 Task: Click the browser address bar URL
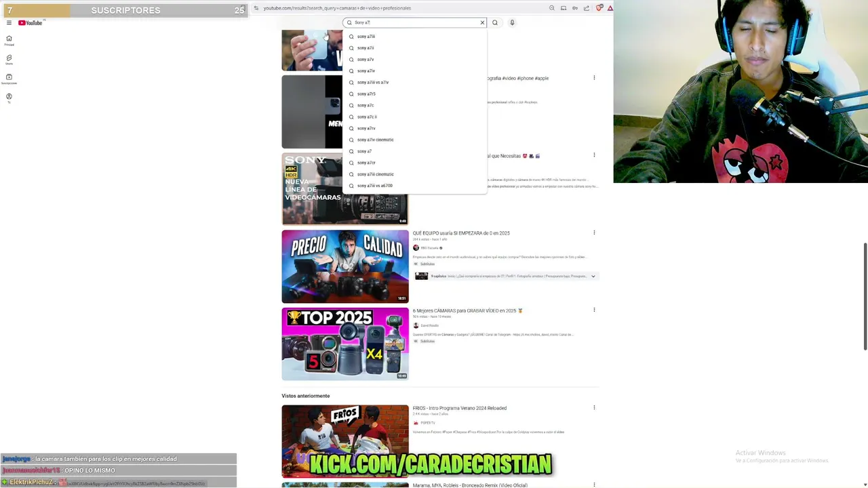337,8
